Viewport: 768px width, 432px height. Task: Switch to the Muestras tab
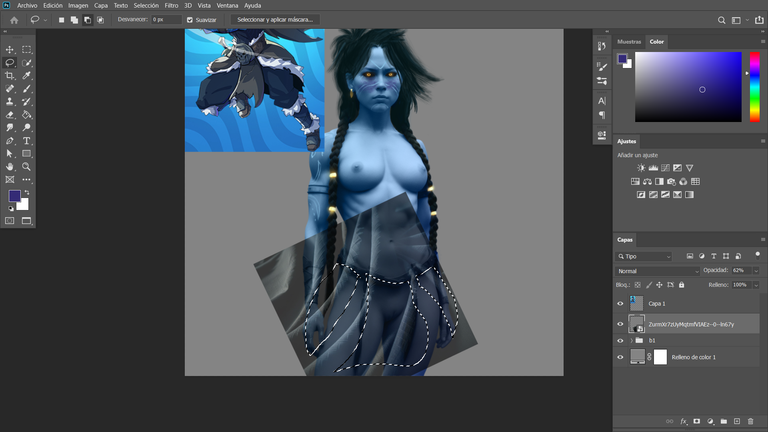pos(629,42)
